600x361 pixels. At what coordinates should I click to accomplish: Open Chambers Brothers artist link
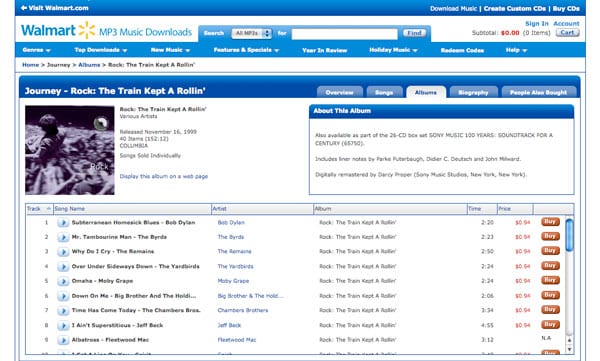pos(243,310)
